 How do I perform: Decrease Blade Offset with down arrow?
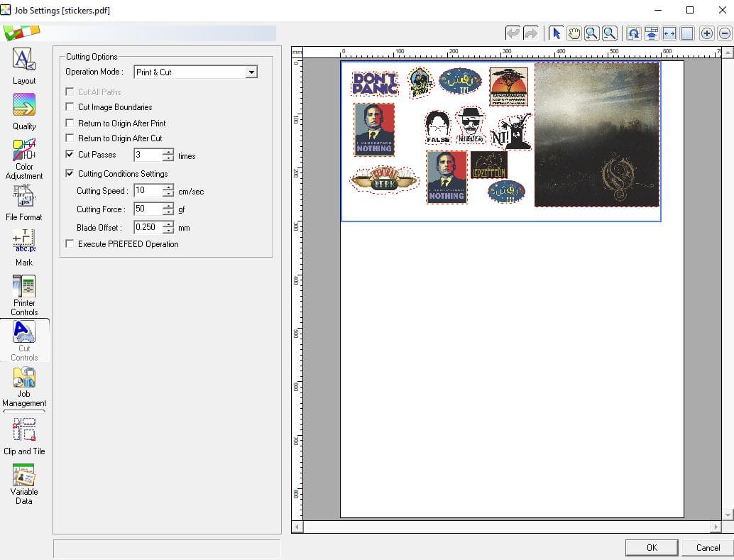[x=168, y=231]
